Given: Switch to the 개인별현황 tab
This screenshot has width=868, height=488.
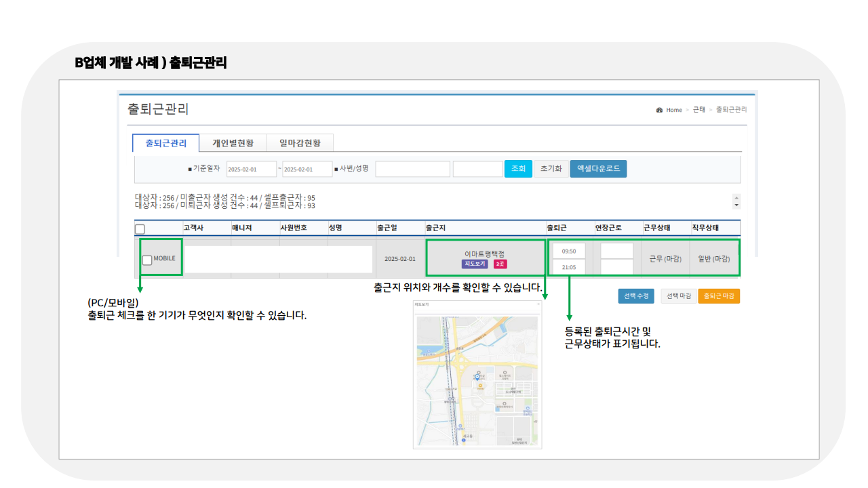Looking at the screenshot, I should pyautogui.click(x=233, y=143).
